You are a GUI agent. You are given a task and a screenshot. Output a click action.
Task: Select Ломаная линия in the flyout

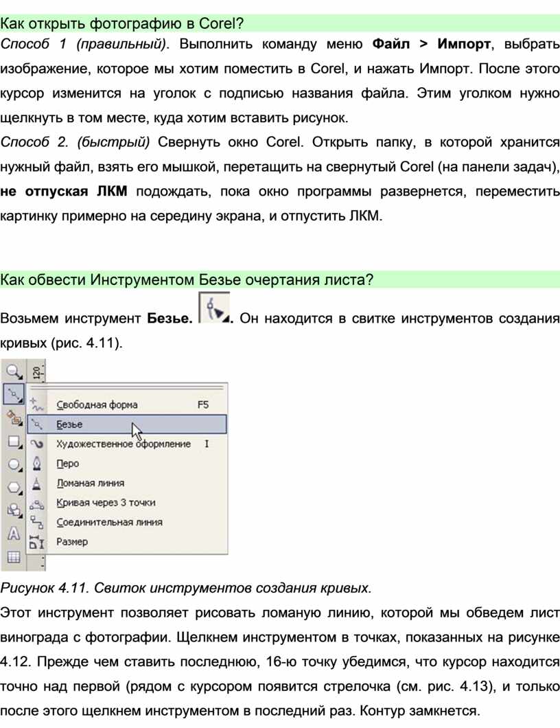coord(127,483)
